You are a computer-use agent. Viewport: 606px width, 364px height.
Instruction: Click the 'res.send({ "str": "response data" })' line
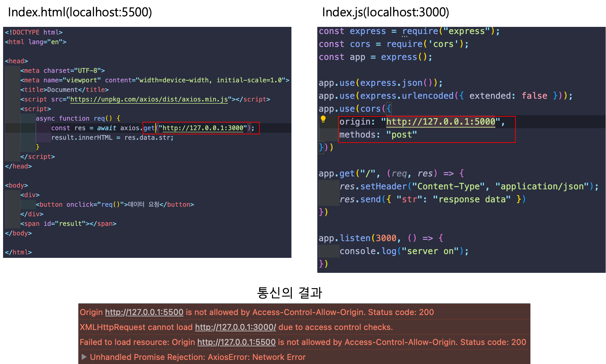click(x=433, y=199)
